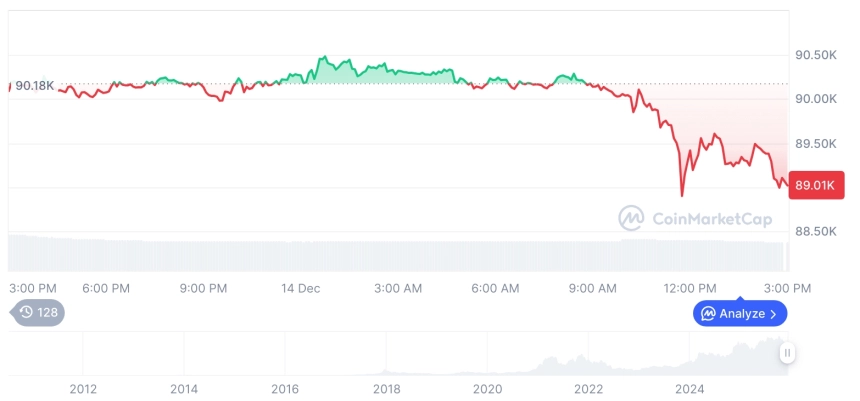Click the 9:00 PM time axis label
Viewport: 860px width, 401px height.
click(x=203, y=288)
